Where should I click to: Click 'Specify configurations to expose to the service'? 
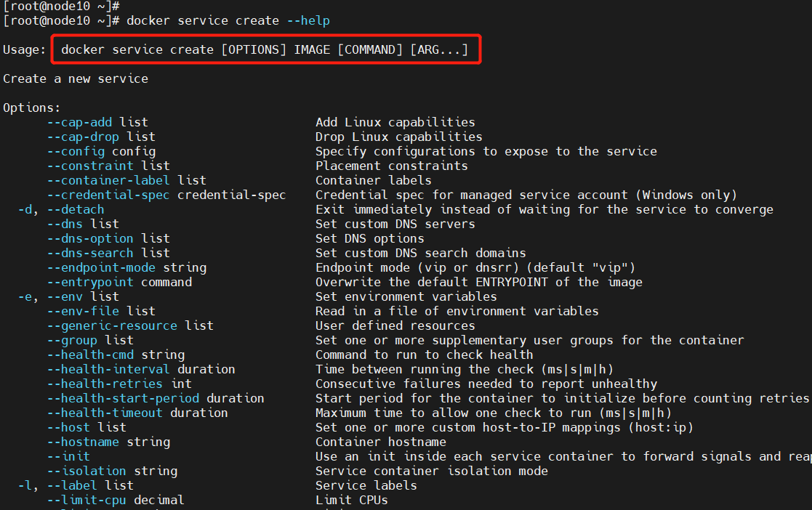(486, 151)
